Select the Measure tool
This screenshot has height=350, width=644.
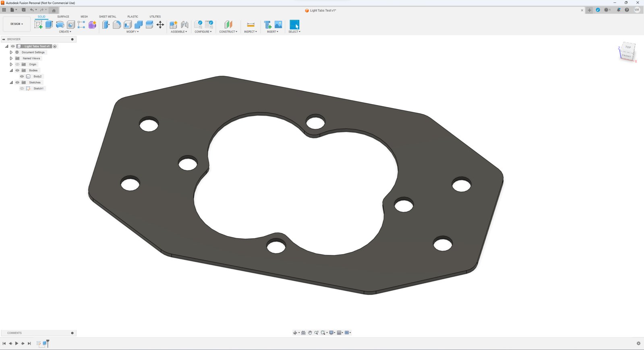[x=251, y=25]
